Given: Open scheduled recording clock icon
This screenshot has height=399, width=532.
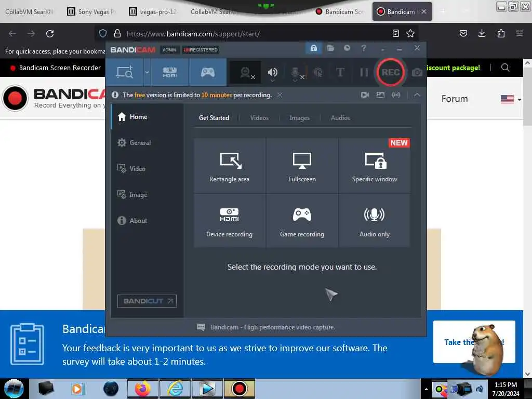Looking at the screenshot, I should 347,48.
